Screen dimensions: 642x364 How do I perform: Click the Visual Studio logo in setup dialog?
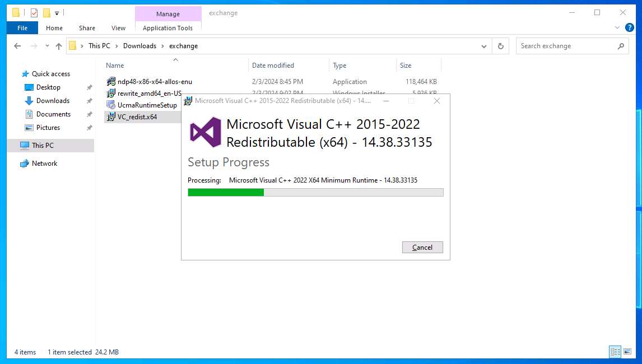click(205, 132)
